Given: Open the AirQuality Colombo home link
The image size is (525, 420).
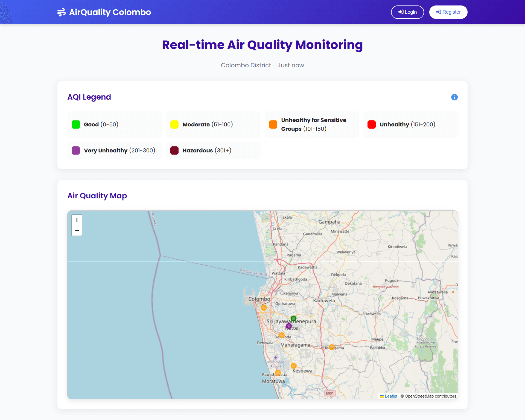Looking at the screenshot, I should (104, 12).
